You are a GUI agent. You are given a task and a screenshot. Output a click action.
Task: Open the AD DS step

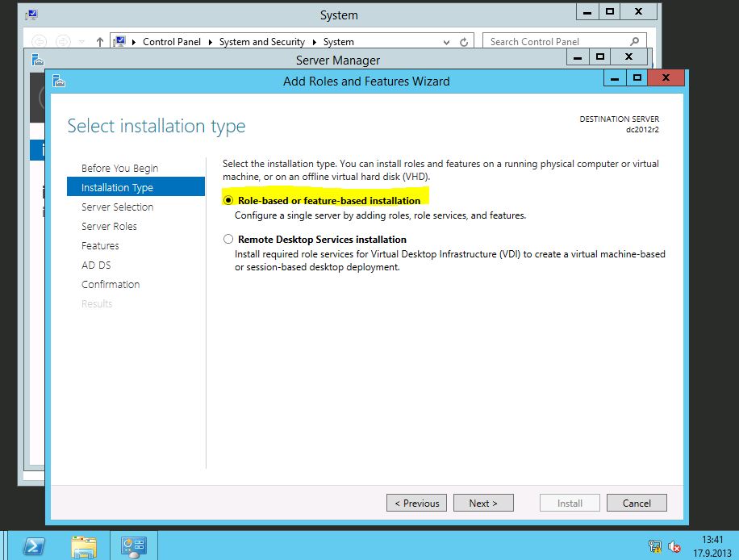pos(96,265)
